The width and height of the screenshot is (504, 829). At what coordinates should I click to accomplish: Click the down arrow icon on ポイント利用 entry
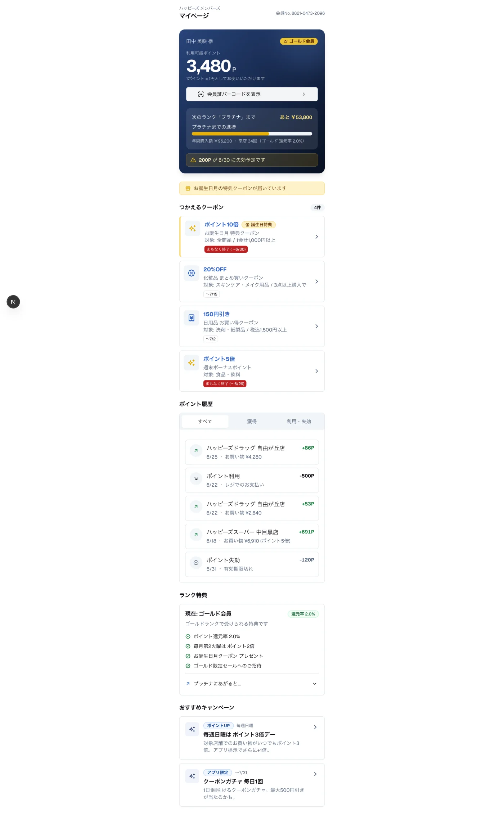point(196,479)
